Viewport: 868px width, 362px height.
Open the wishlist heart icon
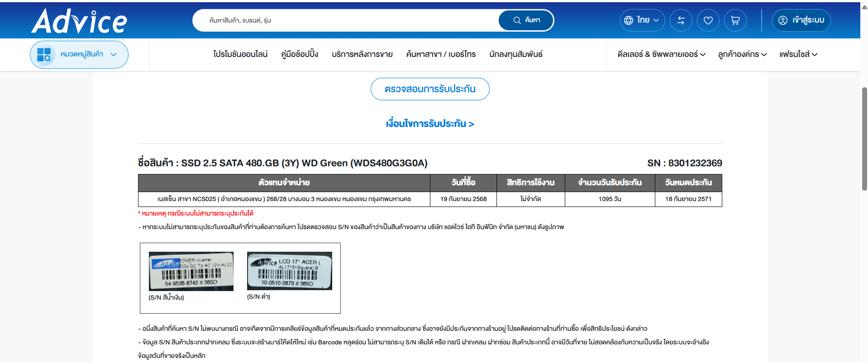pyautogui.click(x=708, y=20)
